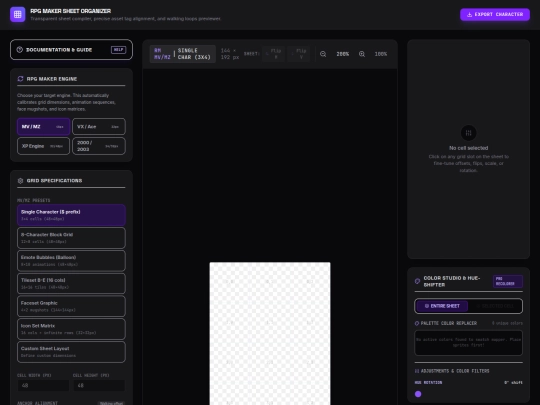Choose the Custom Sheet Layout preset
This screenshot has width=540, height=405.
(71, 352)
